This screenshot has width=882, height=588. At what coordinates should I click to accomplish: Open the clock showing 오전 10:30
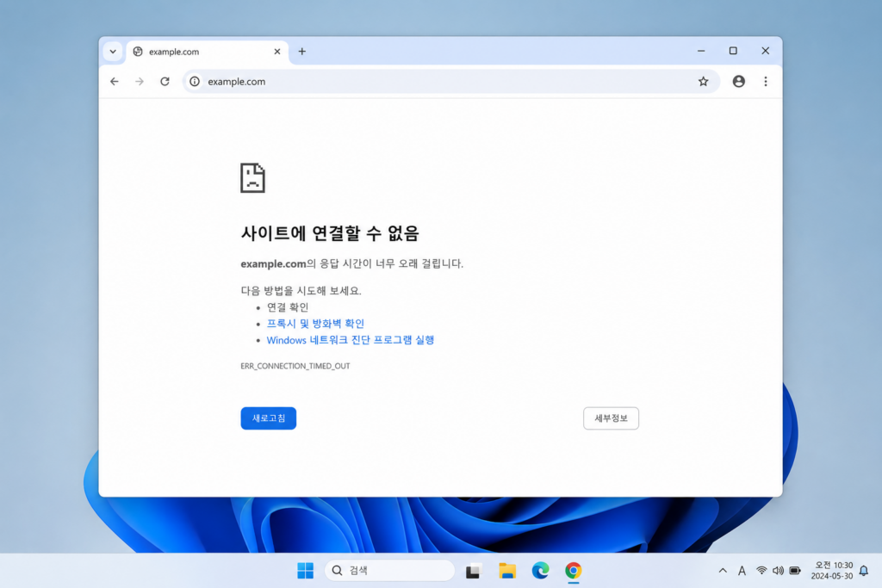[832, 571]
